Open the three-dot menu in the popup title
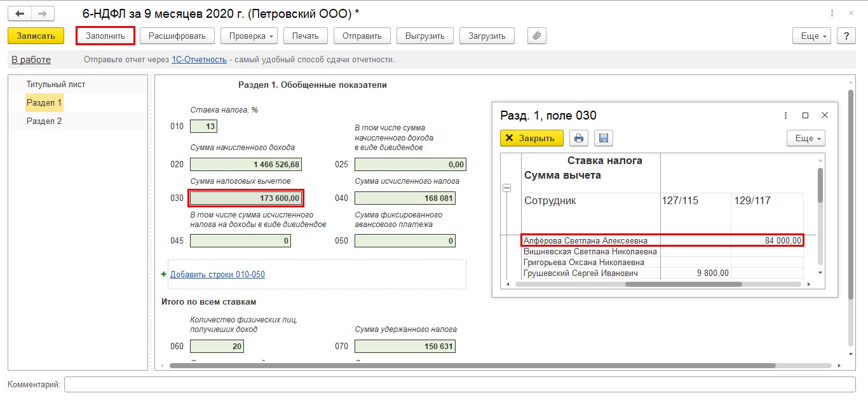The height and width of the screenshot is (400, 868). tap(786, 115)
